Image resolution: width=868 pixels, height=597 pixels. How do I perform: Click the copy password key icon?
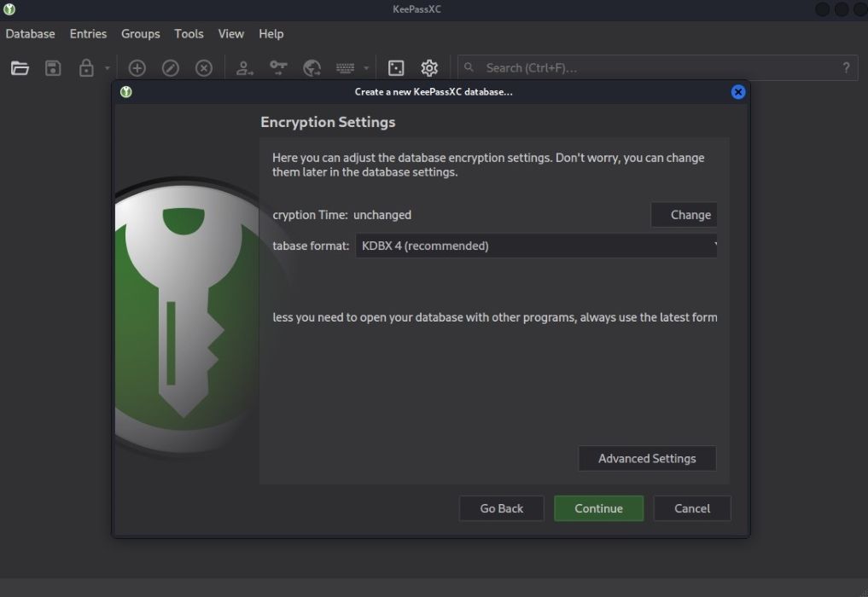tap(278, 68)
